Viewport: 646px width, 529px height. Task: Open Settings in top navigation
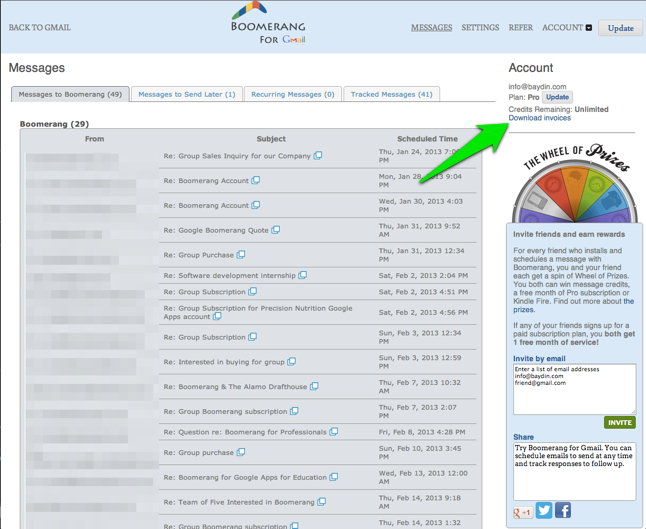[480, 28]
